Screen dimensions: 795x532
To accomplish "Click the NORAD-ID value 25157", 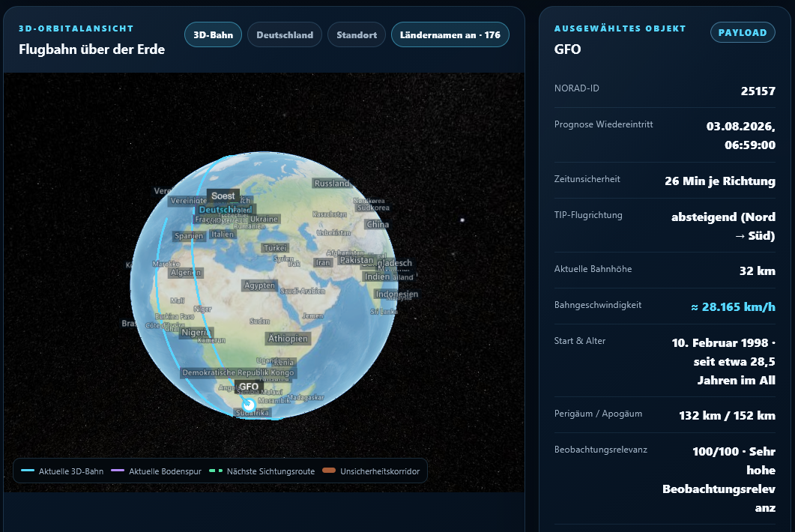I will (758, 91).
